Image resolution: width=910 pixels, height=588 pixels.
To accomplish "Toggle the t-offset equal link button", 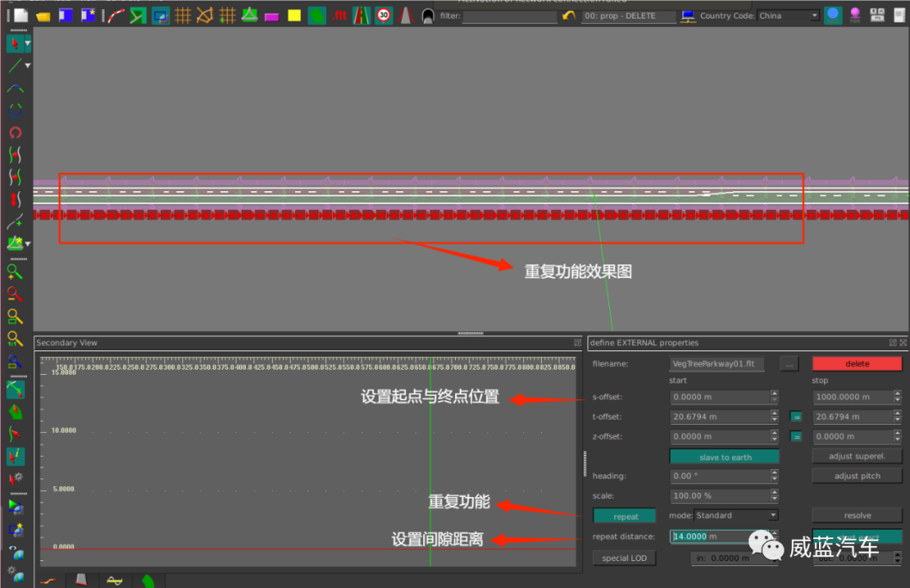I will pos(796,417).
